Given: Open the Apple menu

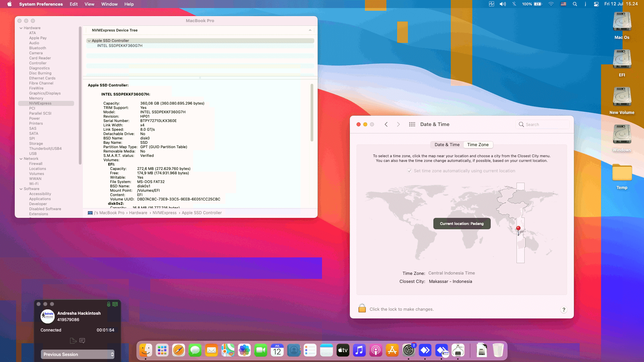Looking at the screenshot, I should pyautogui.click(x=9, y=4).
